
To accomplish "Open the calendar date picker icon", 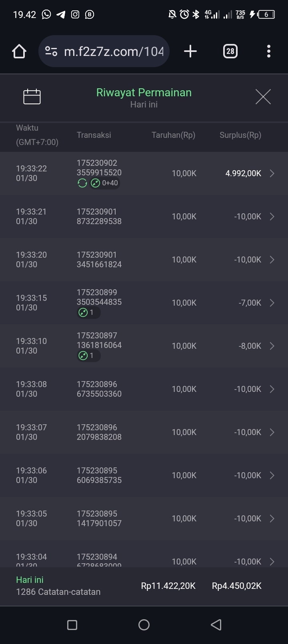I will [x=32, y=97].
